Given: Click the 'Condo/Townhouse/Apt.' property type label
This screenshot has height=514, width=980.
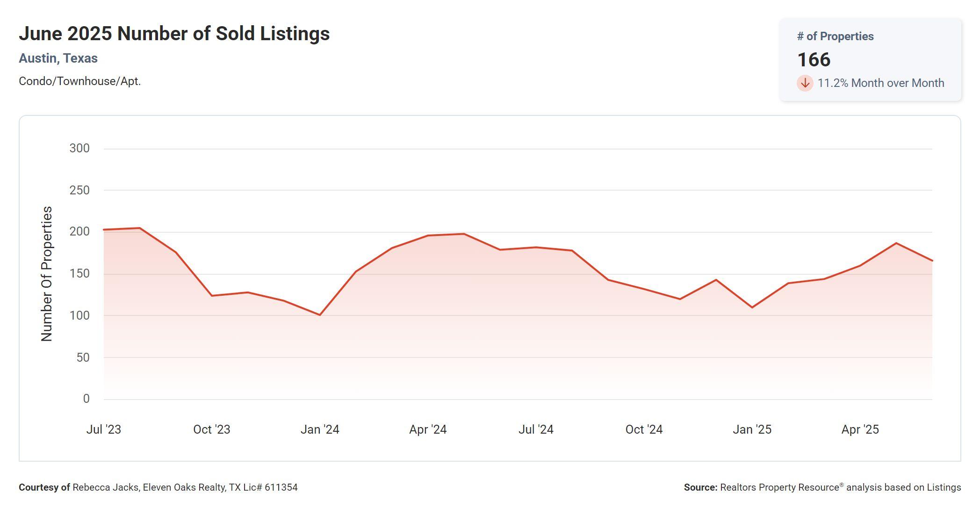Looking at the screenshot, I should point(79,81).
